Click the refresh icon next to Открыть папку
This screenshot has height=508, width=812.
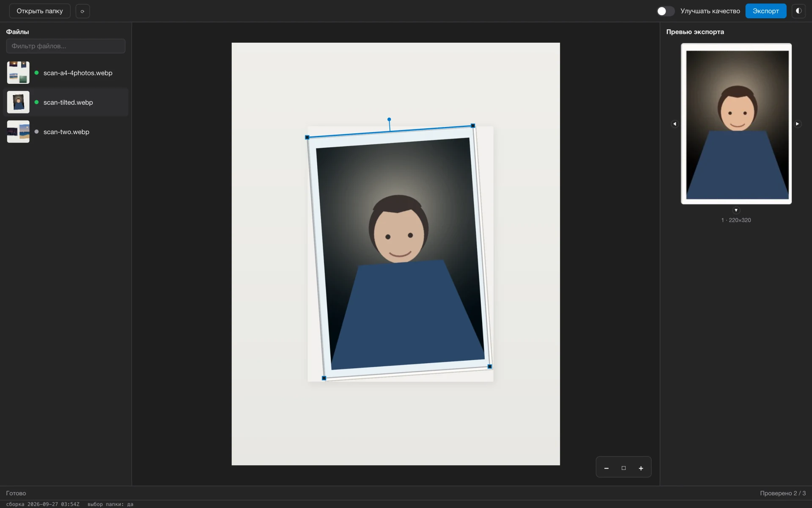pos(82,11)
